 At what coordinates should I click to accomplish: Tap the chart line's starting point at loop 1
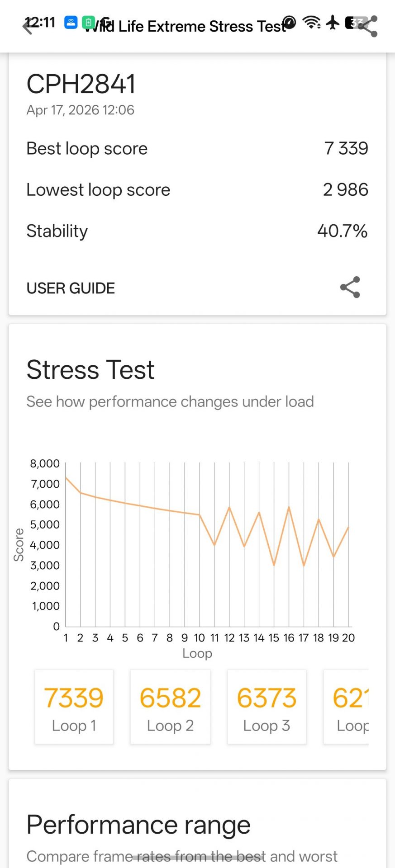click(x=66, y=477)
